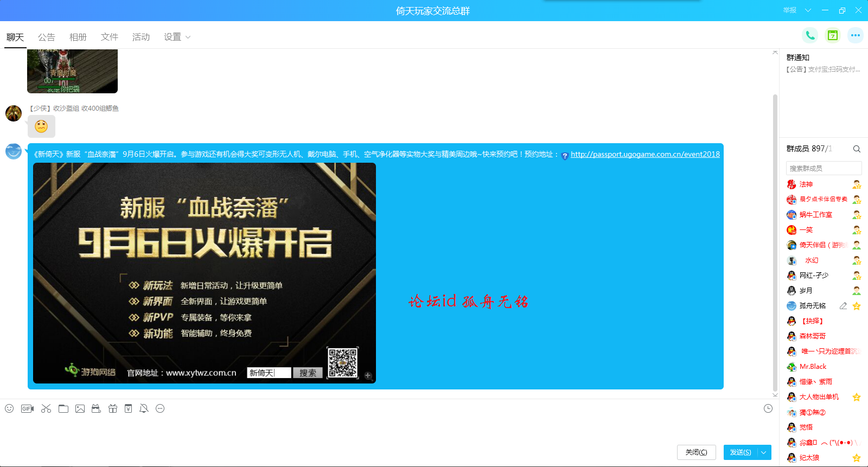Click the 群成员 897 header
This screenshot has width=868, height=467.
tap(809, 149)
